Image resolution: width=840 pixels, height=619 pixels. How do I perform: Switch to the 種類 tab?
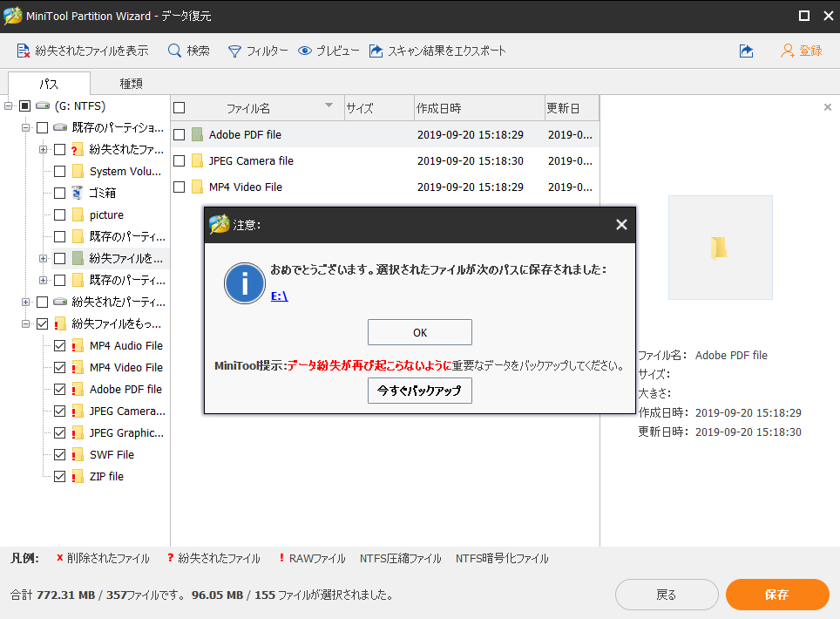[x=131, y=84]
